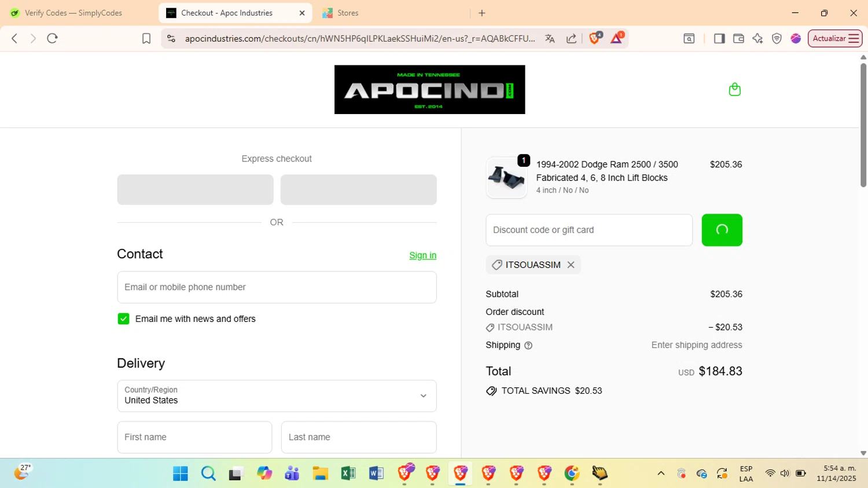Screen dimensions: 868x488
Task: Open Word from the taskbar
Action: 376,474
